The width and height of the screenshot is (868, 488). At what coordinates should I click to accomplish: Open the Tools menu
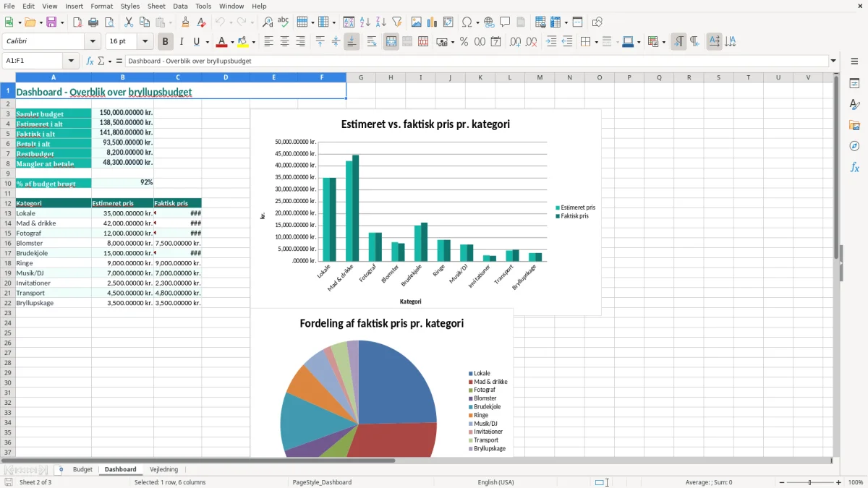203,6
